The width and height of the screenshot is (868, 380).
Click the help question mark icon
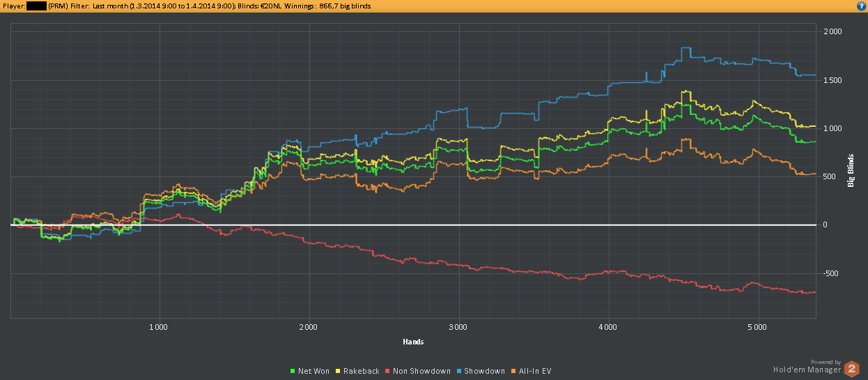pos(861,6)
